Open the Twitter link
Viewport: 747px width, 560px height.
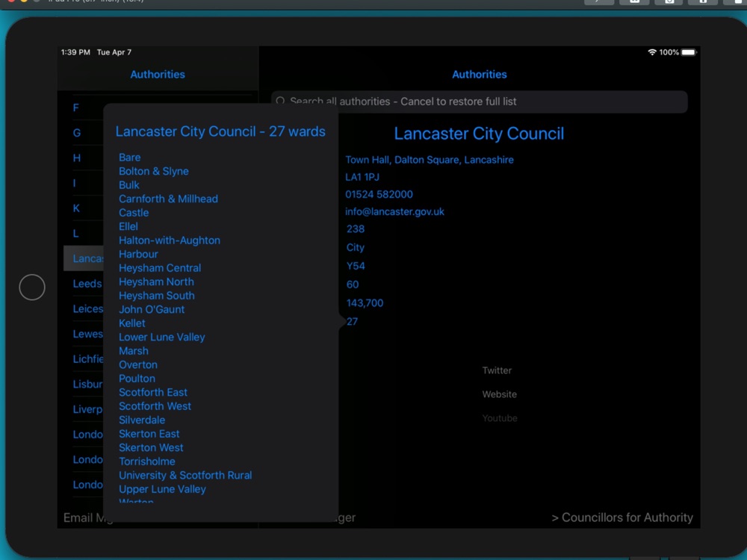(x=497, y=370)
